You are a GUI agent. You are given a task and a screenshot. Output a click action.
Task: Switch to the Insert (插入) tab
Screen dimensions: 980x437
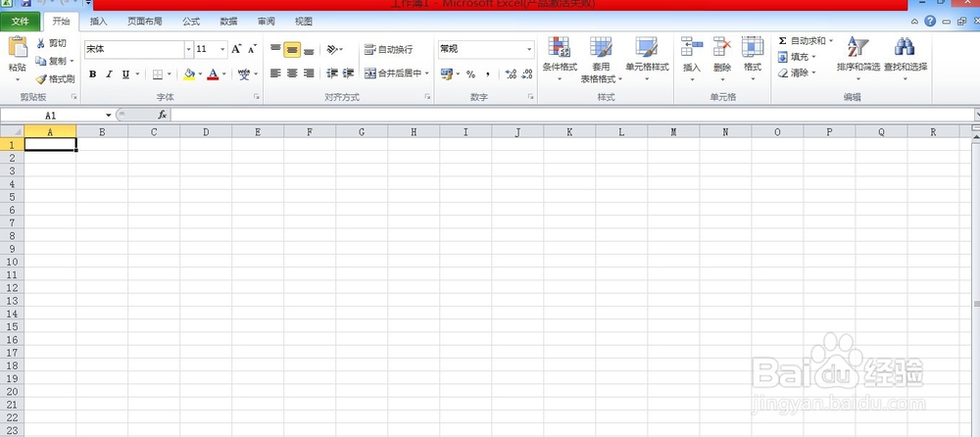pos(99,22)
